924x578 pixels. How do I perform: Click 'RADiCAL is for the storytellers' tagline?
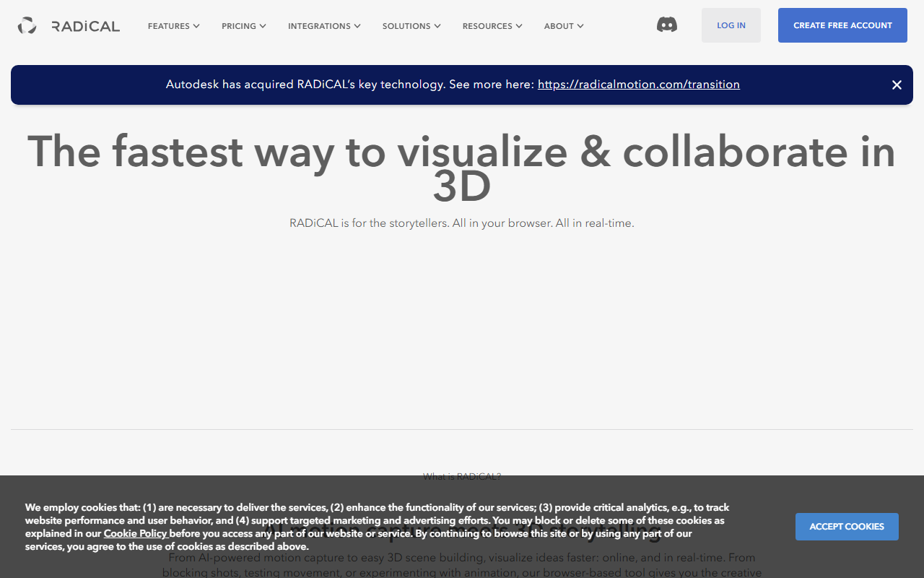click(x=462, y=223)
